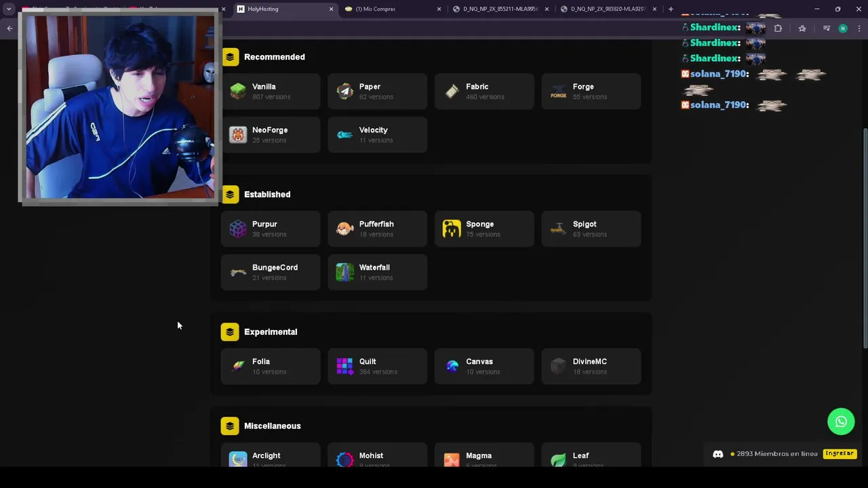Click the Recommended heading text
868x488 pixels.
point(275,57)
